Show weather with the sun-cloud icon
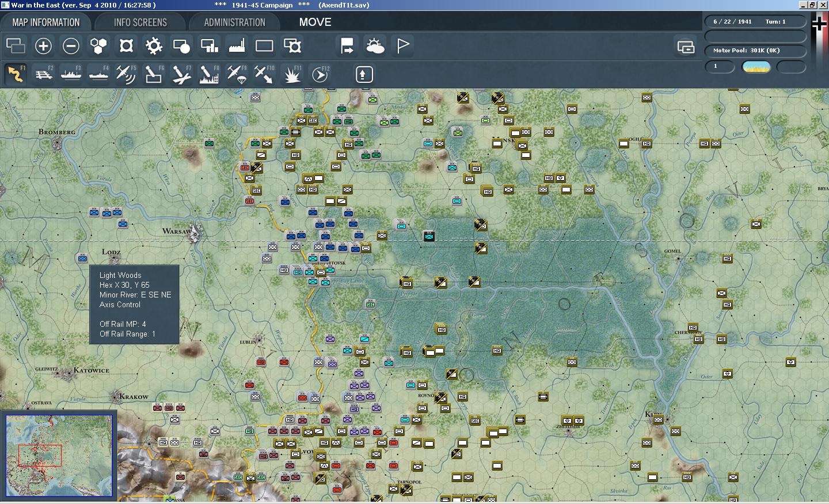The width and height of the screenshot is (829, 504). tap(375, 45)
